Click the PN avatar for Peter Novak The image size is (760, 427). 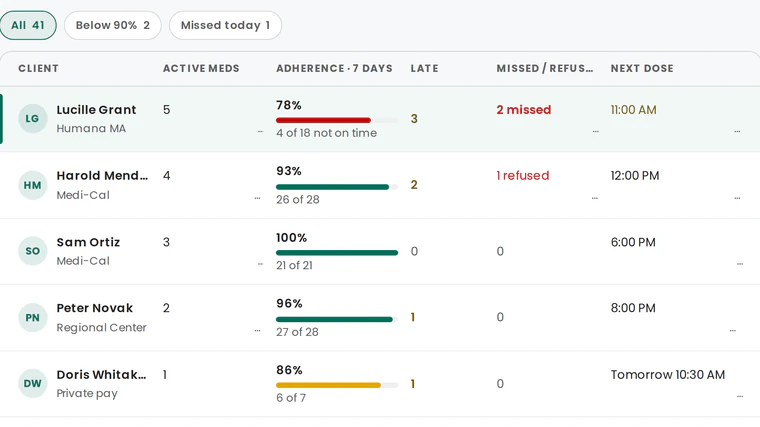pyautogui.click(x=32, y=317)
